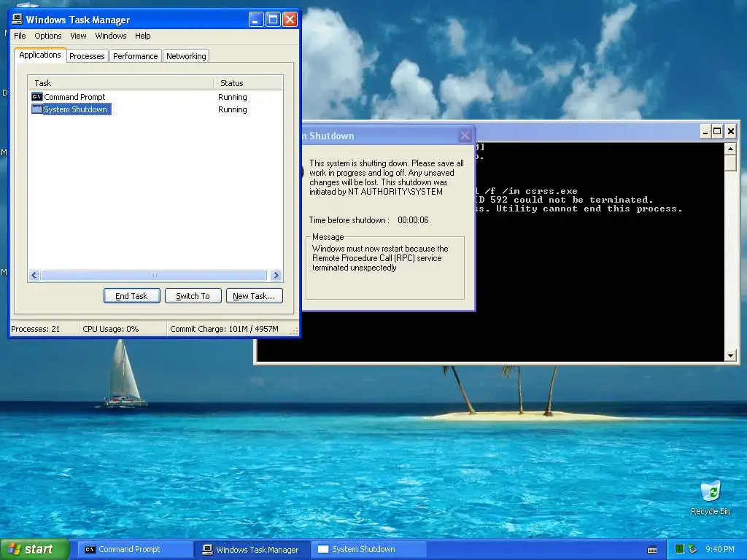Image resolution: width=747 pixels, height=560 pixels.
Task: Minimize the Command Prompt window
Action: [x=705, y=131]
